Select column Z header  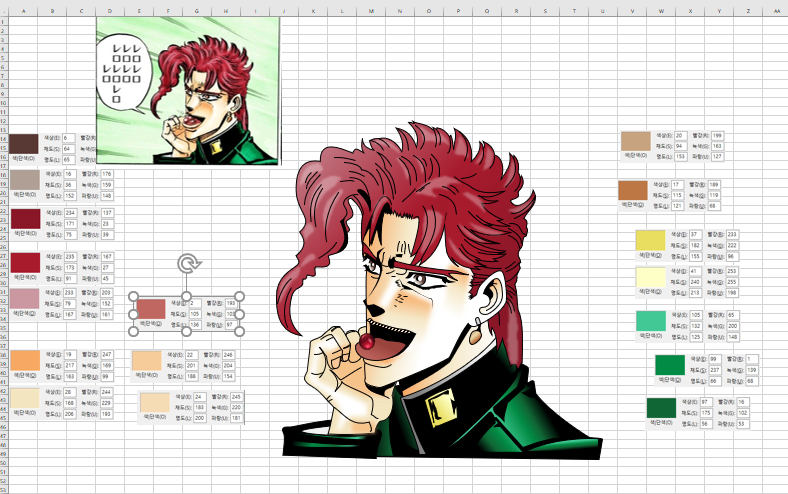coord(748,11)
